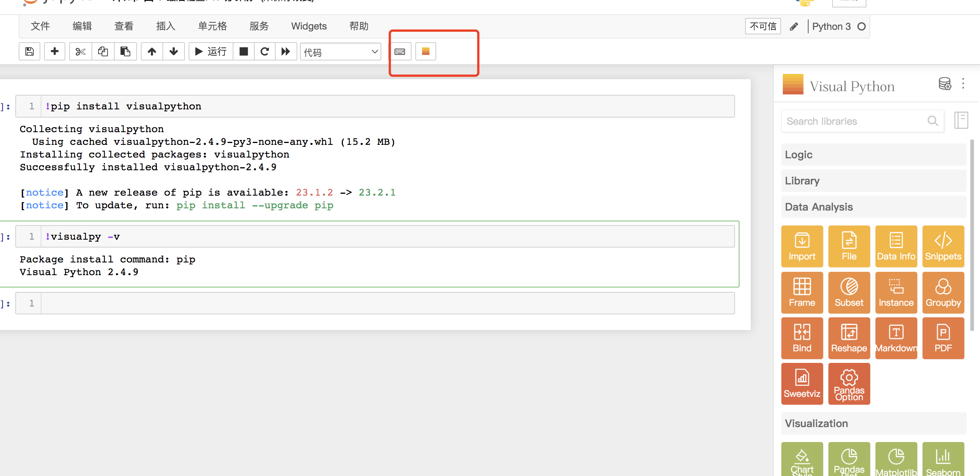Open the Seaborn tile
980x476 pixels.
pos(943,459)
